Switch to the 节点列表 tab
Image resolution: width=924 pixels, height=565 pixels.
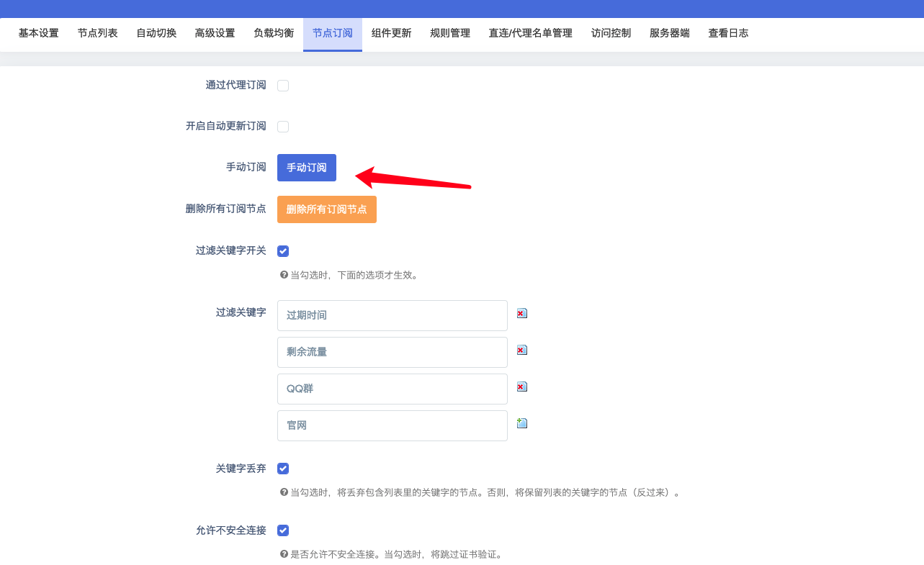click(x=98, y=34)
